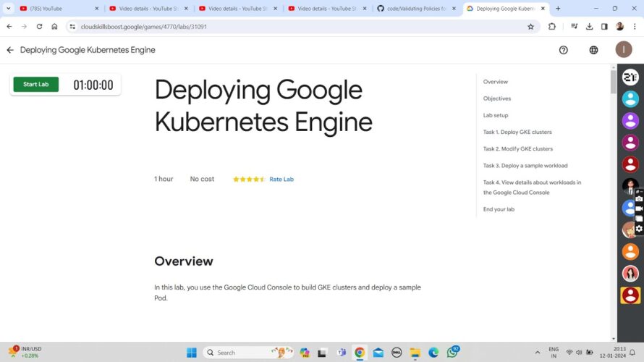Select the cyan user avatar in sidebar
The height and width of the screenshot is (362, 644).
630,99
